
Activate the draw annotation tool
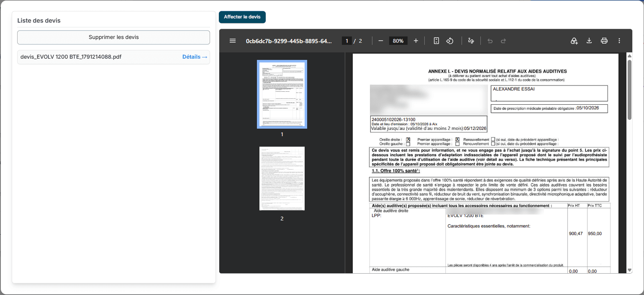pyautogui.click(x=471, y=41)
